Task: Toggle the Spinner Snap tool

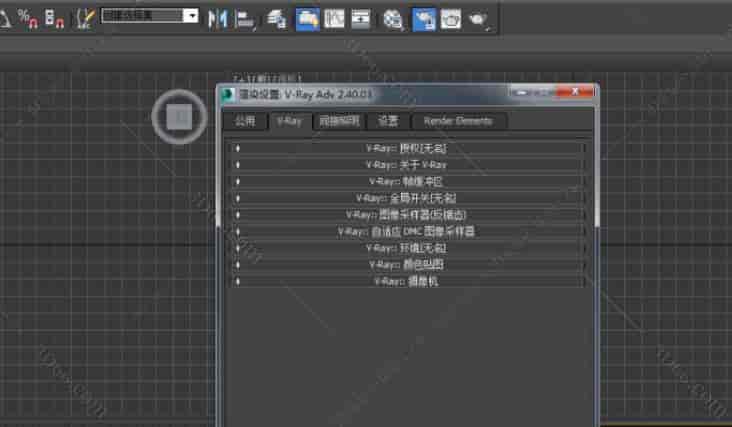Action: [54, 18]
